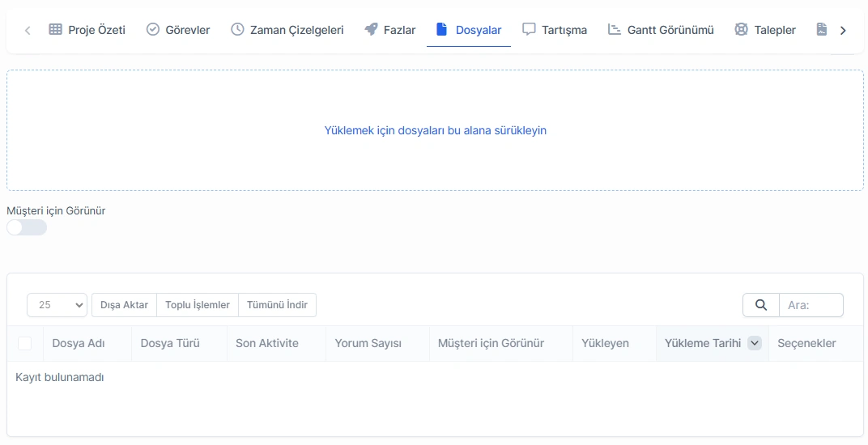Image resolution: width=868 pixels, height=445 pixels.
Task: Click the Talepler lifebuoy icon
Action: 741,29
